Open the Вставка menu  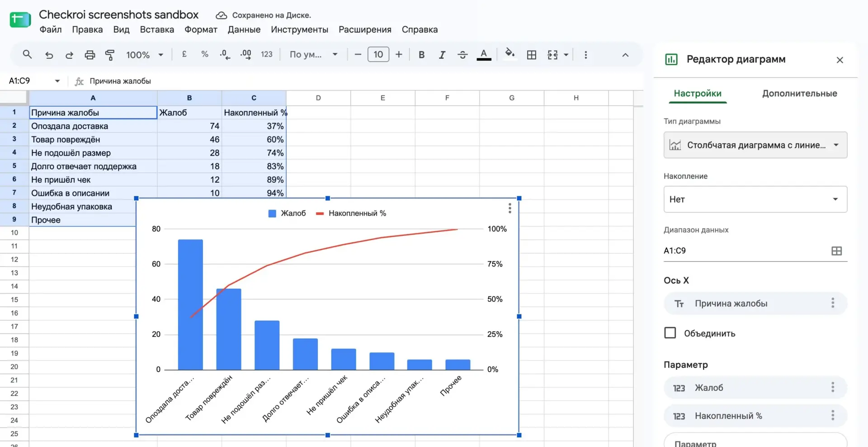(x=157, y=29)
